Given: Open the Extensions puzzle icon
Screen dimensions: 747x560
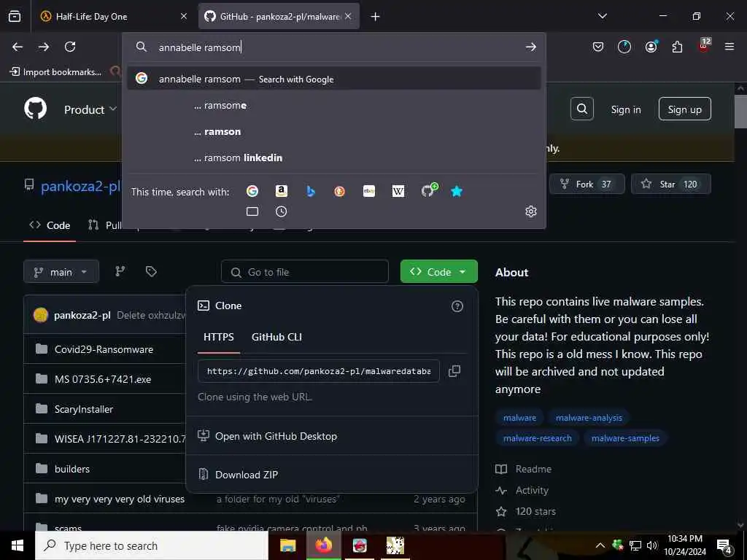Looking at the screenshot, I should click(x=677, y=47).
